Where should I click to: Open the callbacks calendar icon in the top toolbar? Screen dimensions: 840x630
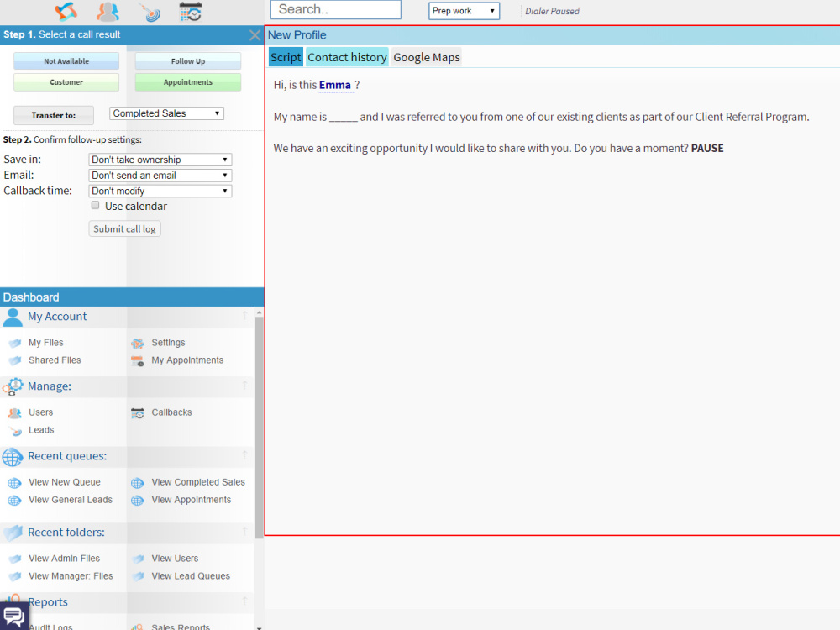[x=190, y=12]
